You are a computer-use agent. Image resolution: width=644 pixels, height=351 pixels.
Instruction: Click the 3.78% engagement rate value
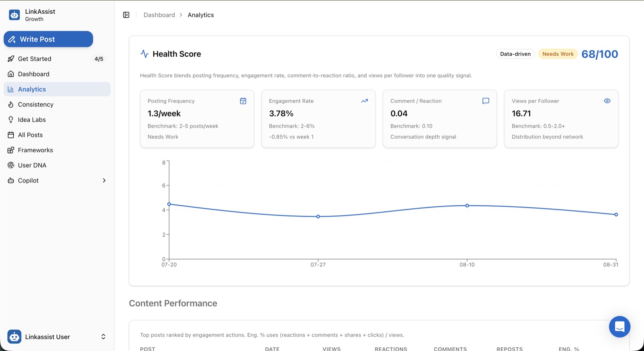281,114
